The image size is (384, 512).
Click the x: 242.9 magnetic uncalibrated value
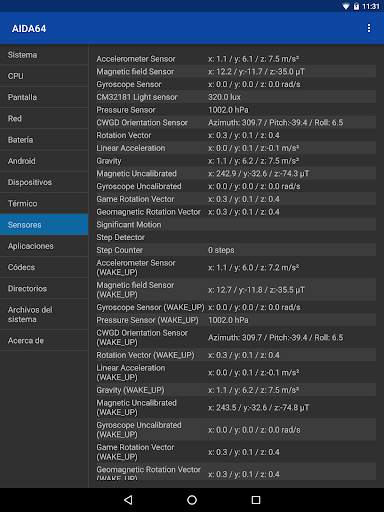(259, 174)
